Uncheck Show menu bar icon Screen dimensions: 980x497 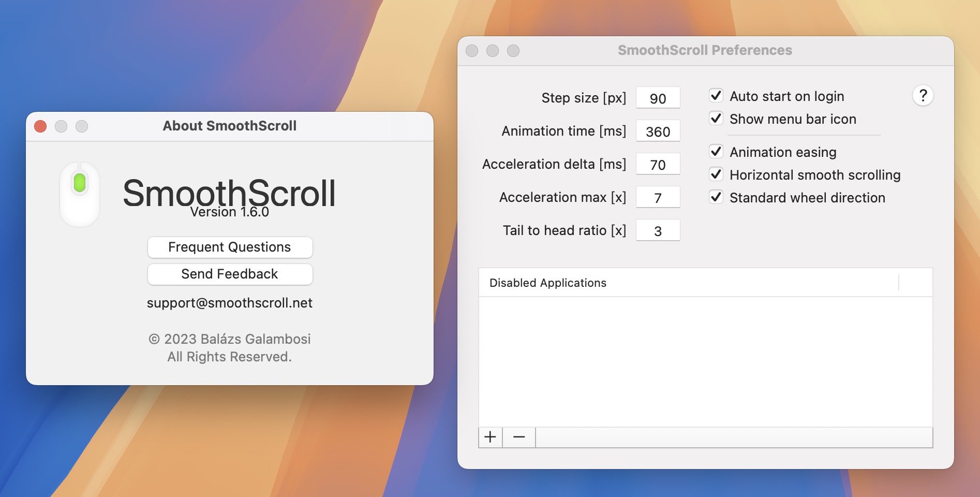pyautogui.click(x=716, y=119)
